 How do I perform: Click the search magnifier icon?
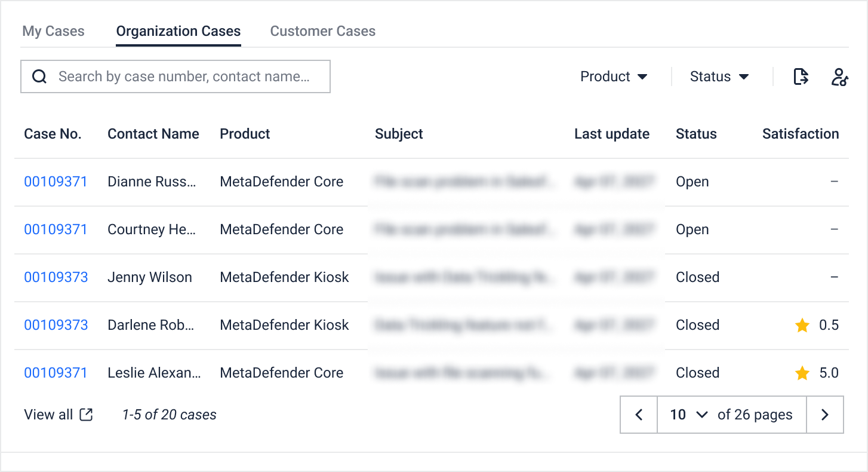click(x=39, y=76)
